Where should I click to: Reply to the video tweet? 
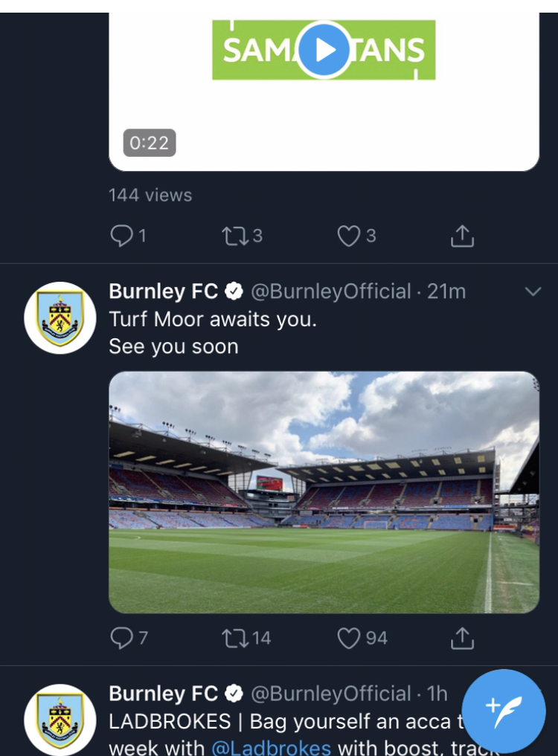pos(121,236)
